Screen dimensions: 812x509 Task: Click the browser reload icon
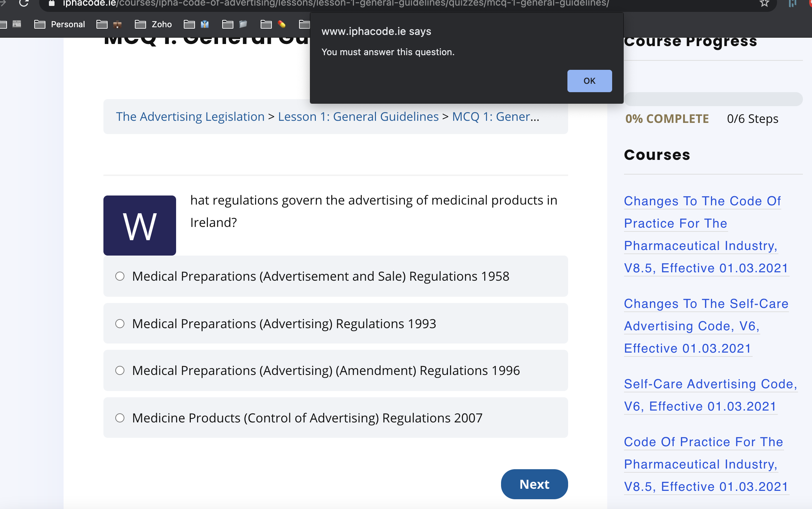[x=24, y=3]
